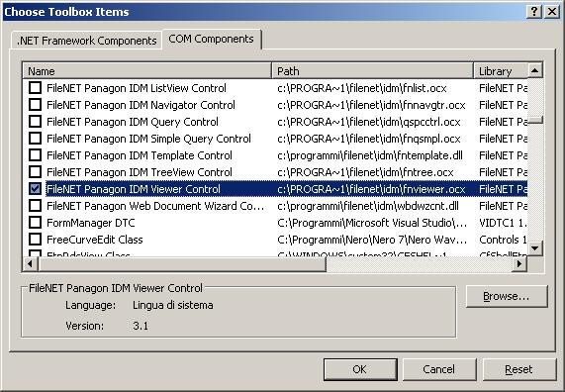Select the COM Components tab

(211, 39)
